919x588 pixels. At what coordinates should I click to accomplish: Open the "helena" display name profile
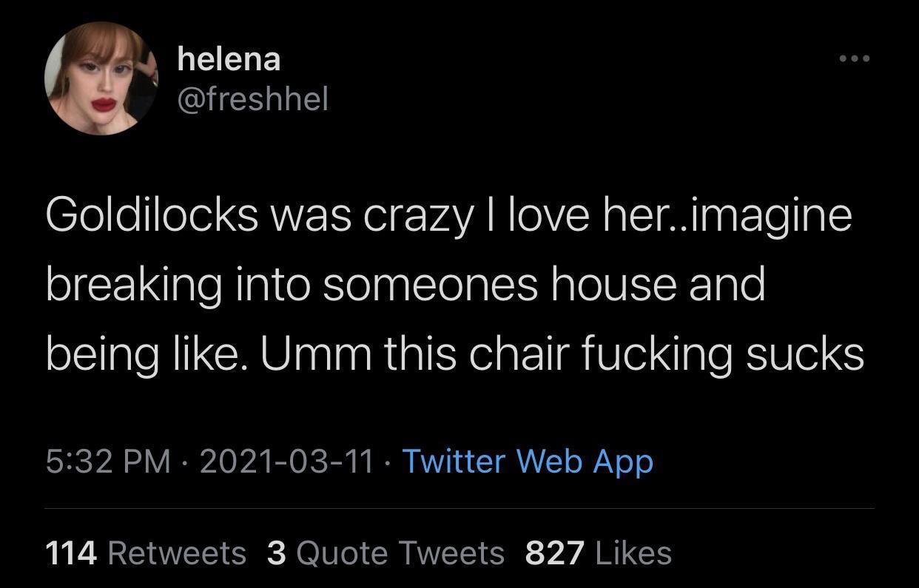tap(229, 59)
